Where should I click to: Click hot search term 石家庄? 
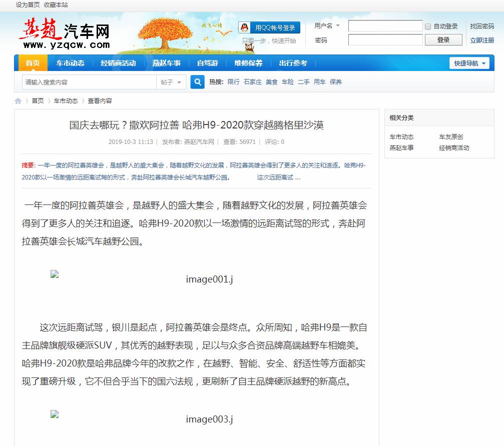point(253,82)
